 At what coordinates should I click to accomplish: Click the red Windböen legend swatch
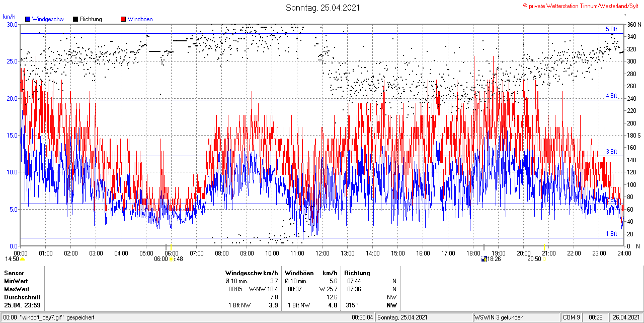tap(123, 19)
